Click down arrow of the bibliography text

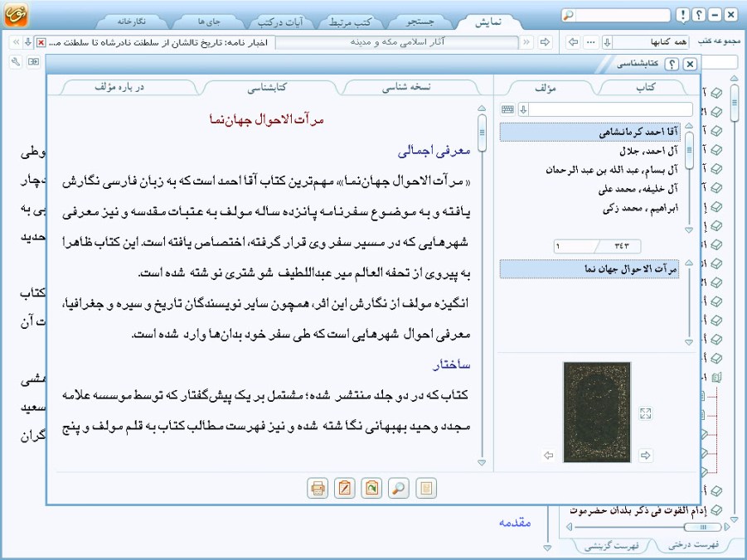482,462
